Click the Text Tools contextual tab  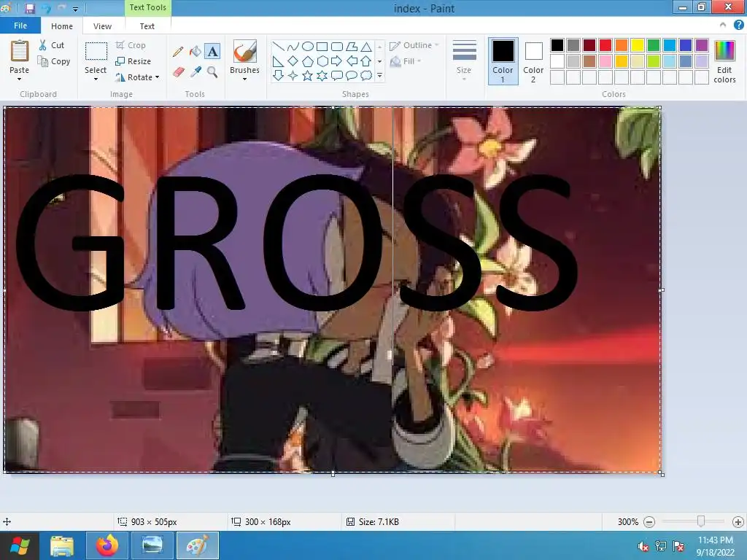(147, 7)
